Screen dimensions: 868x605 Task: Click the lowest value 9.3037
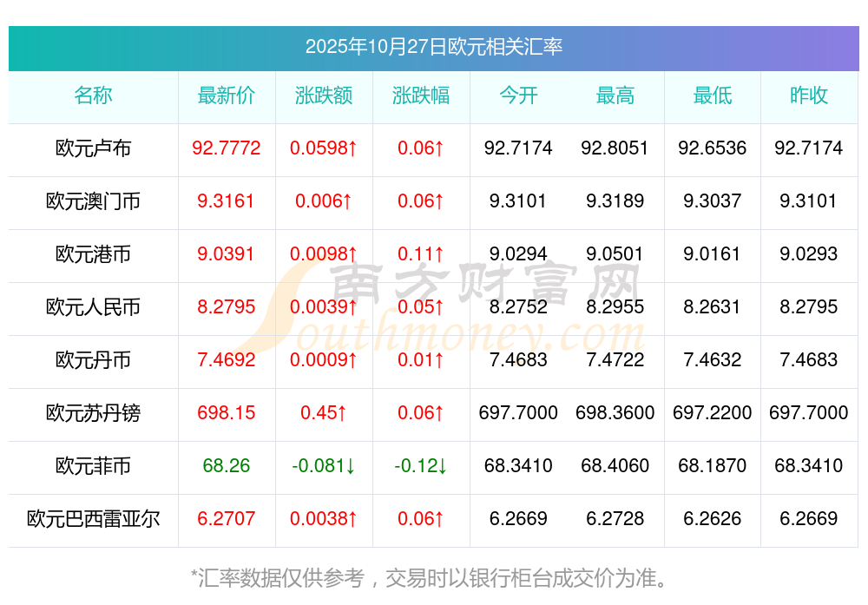pyautogui.click(x=713, y=201)
